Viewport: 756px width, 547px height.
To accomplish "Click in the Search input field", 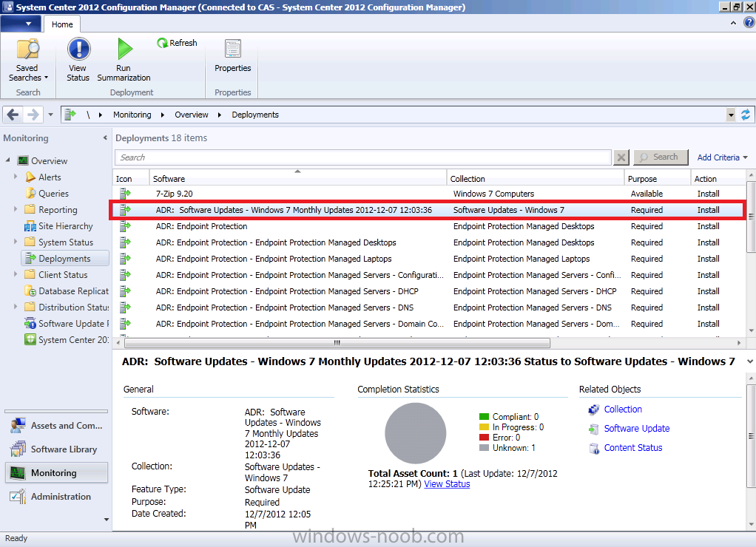I will click(x=363, y=157).
